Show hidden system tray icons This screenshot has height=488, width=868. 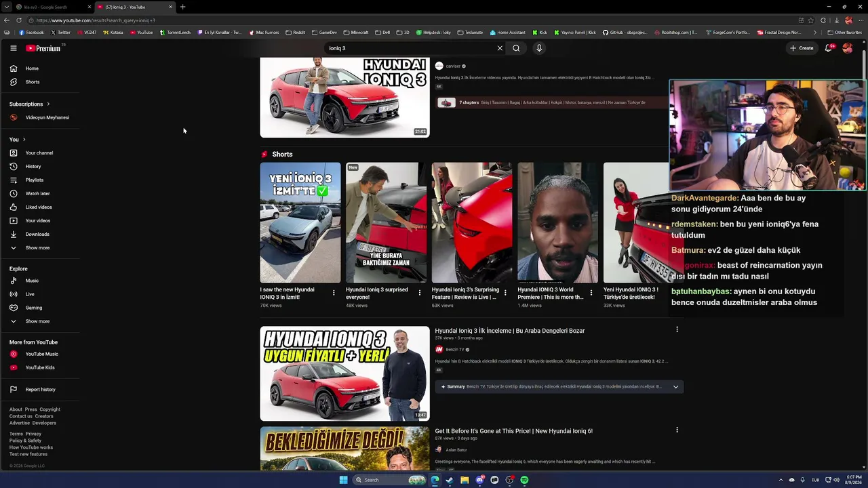click(780, 480)
